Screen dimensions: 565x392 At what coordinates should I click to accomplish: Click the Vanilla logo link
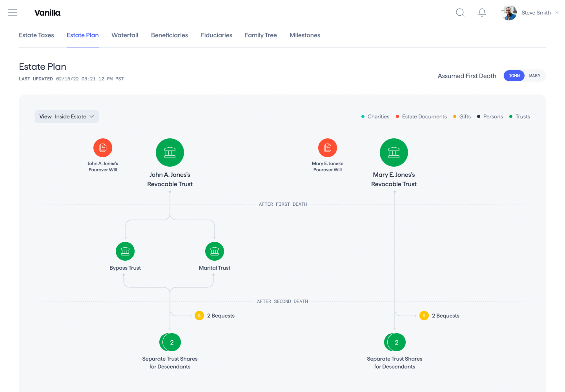point(47,13)
